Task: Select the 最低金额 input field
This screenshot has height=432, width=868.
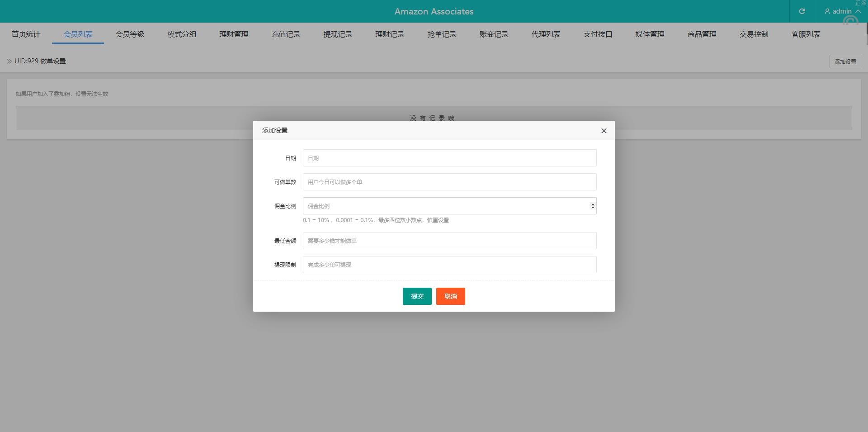Action: click(x=449, y=241)
